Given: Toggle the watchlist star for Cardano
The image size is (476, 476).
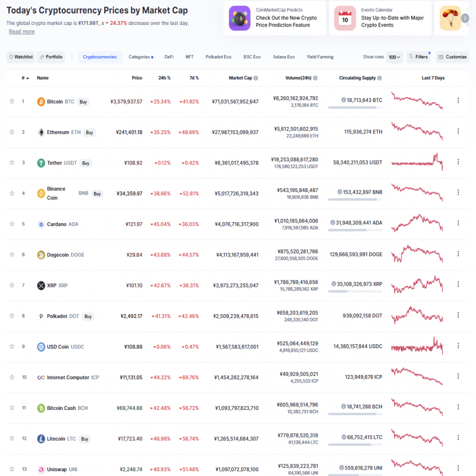Looking at the screenshot, I should (12, 224).
